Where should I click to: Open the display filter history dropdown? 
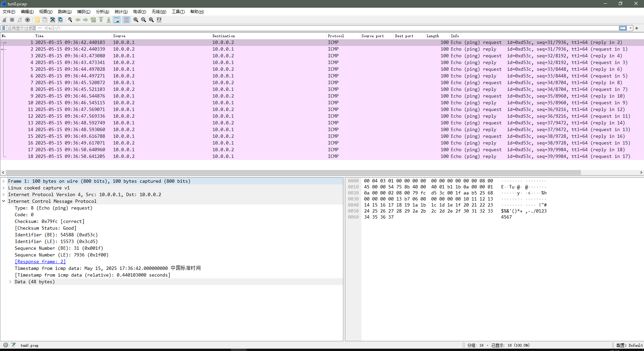click(631, 28)
